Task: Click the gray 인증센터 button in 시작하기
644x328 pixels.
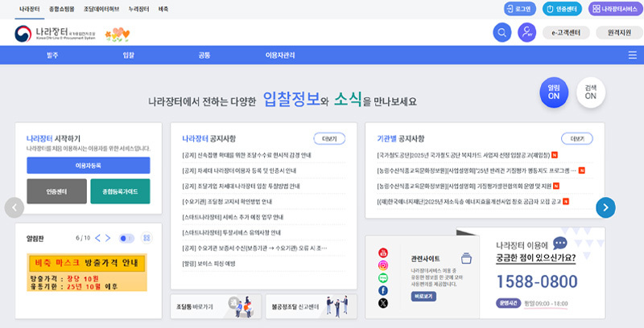Action: pyautogui.click(x=56, y=191)
